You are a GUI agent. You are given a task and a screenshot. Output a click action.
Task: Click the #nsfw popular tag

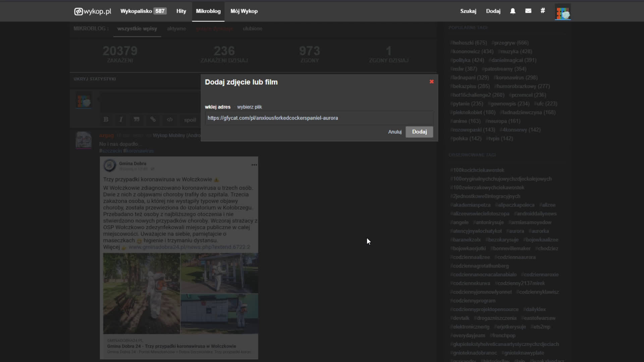[464, 69]
